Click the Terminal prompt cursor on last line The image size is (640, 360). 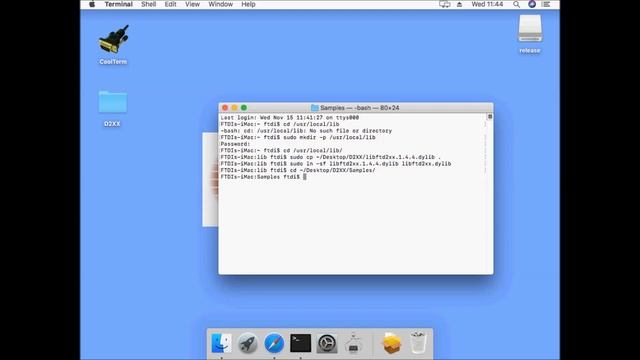[304, 177]
